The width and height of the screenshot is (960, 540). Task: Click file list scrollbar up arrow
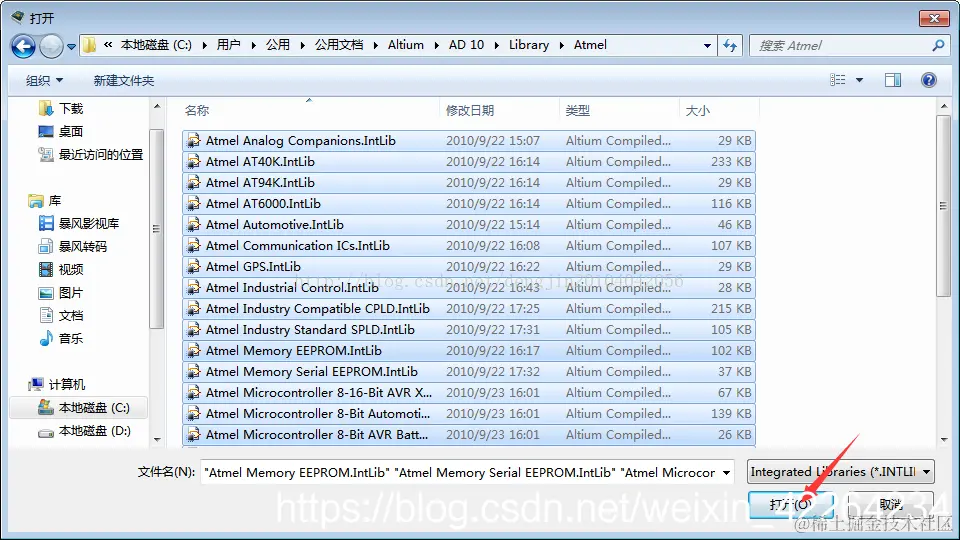point(943,107)
